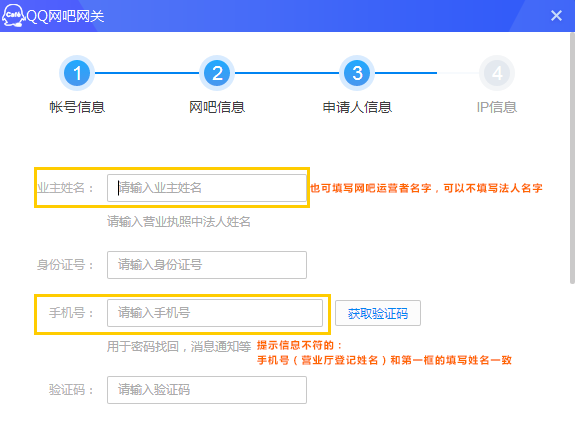Open the 网吧信息 step label
The height and width of the screenshot is (421, 575).
tap(217, 107)
